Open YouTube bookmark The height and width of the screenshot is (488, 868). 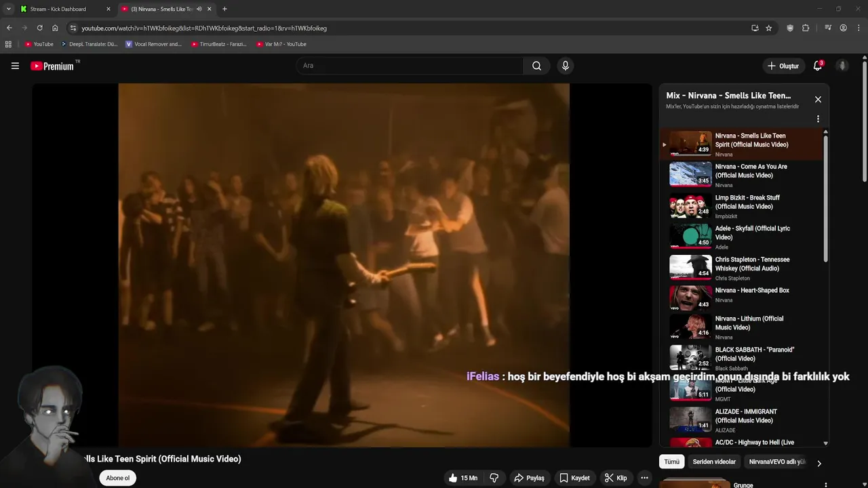pos(39,44)
